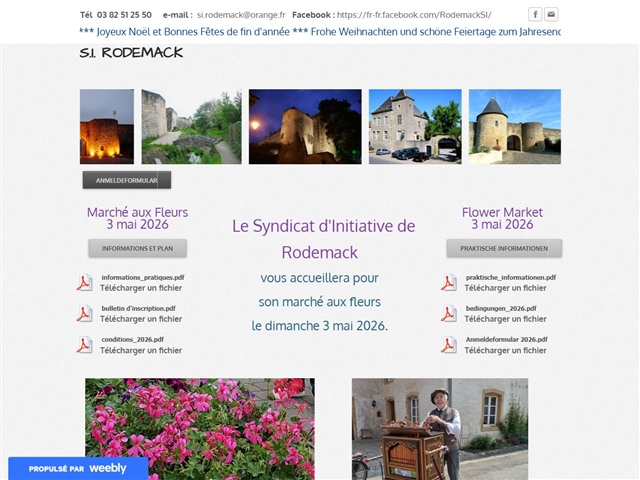
Task: Click PDF icon for bulletin d'inscription.pdf
Action: click(84, 313)
